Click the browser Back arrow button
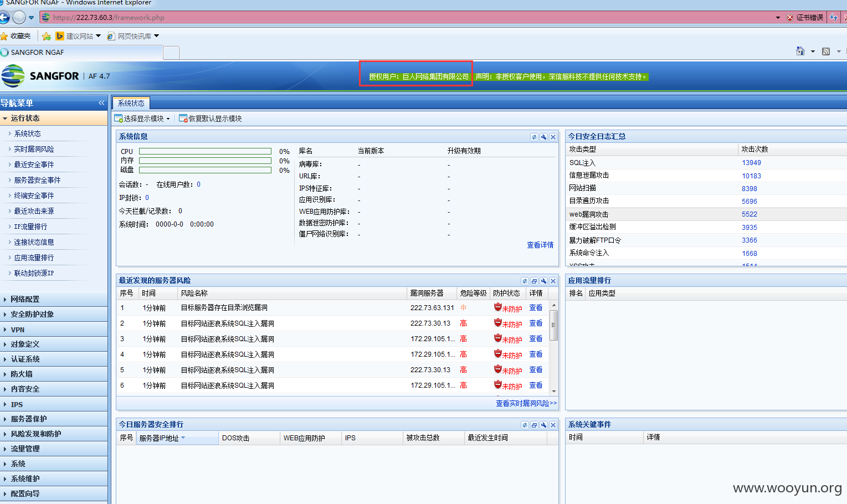847x504 pixels. (4, 17)
